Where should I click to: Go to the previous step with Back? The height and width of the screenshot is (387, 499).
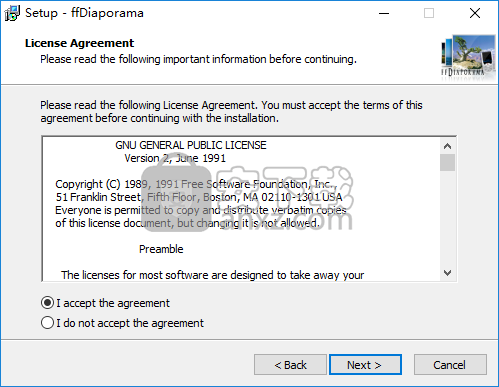[290, 365]
